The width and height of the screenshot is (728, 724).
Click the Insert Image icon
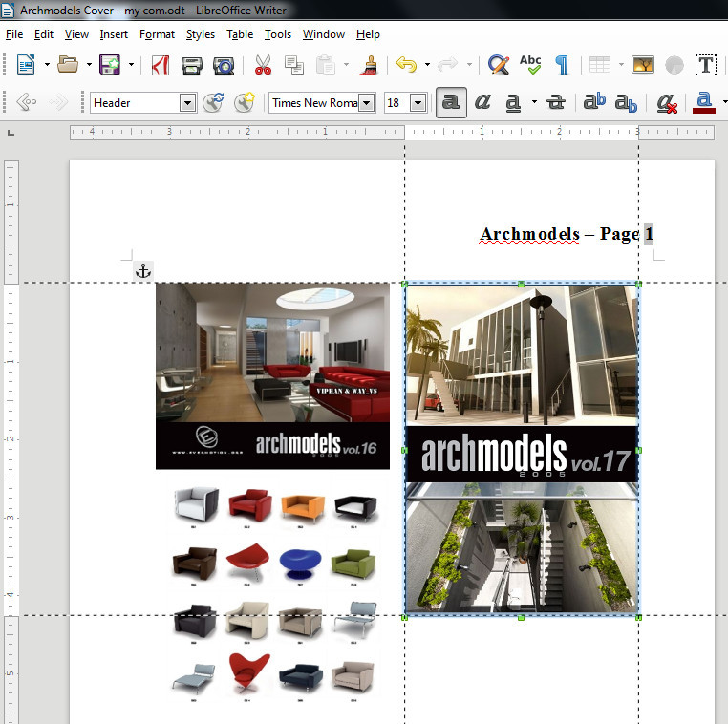pos(643,65)
